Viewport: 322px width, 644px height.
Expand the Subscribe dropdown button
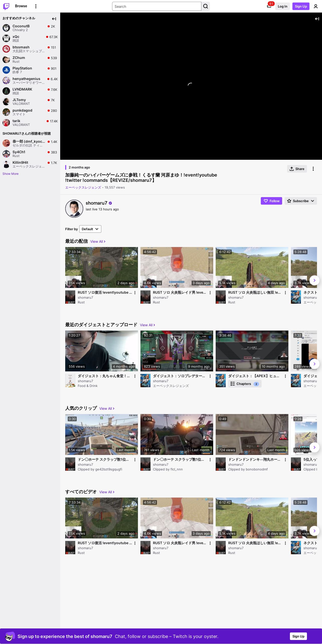[301, 201]
